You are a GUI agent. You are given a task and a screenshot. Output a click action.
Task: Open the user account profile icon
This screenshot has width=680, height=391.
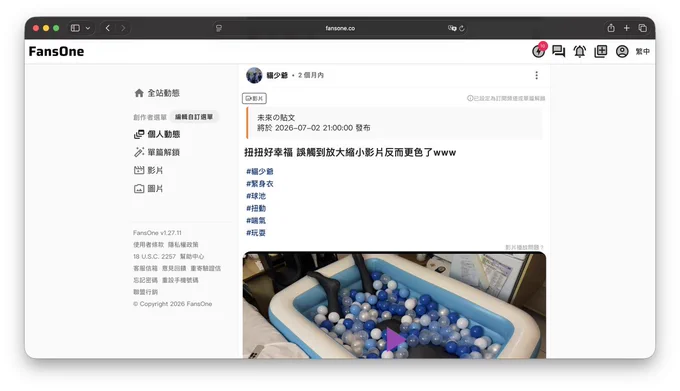622,51
